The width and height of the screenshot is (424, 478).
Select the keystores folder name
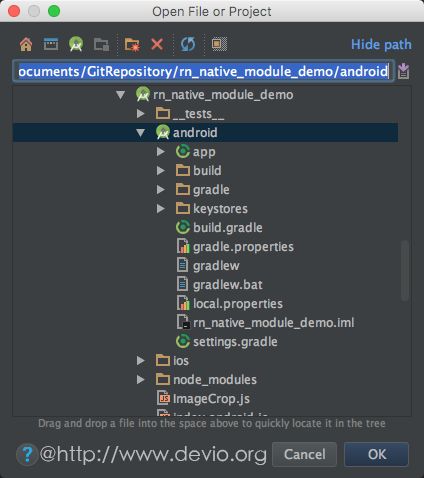[220, 209]
